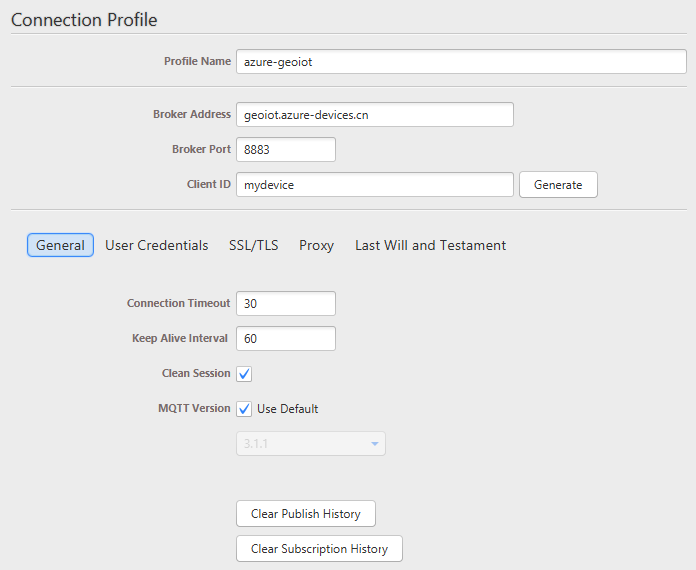Focus the Keep Alive Interval field
696x570 pixels.
click(285, 339)
